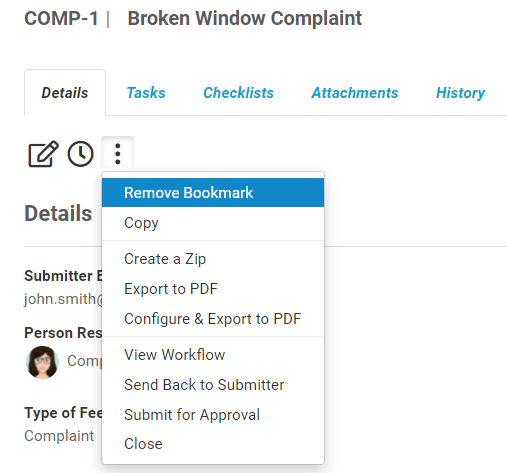Viewport: 507px width, 473px height.
Task: Open View Workflow menu item
Action: pos(213,355)
